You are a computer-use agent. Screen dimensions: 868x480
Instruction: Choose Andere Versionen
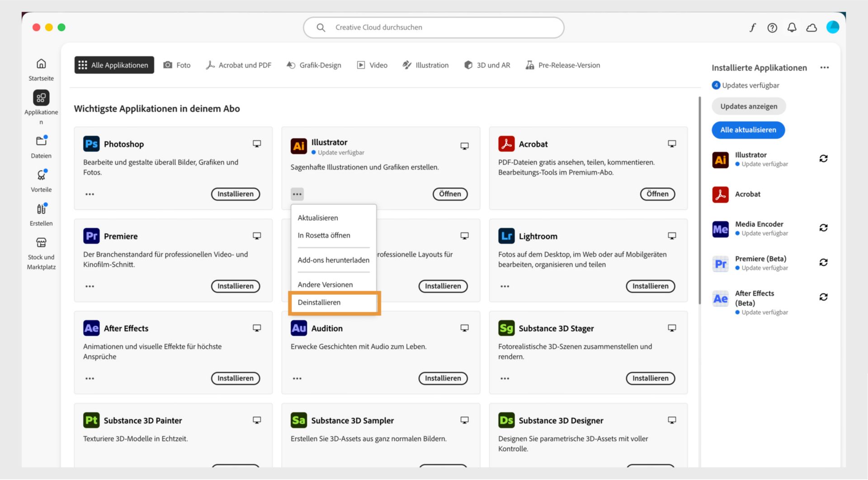[x=334, y=285]
